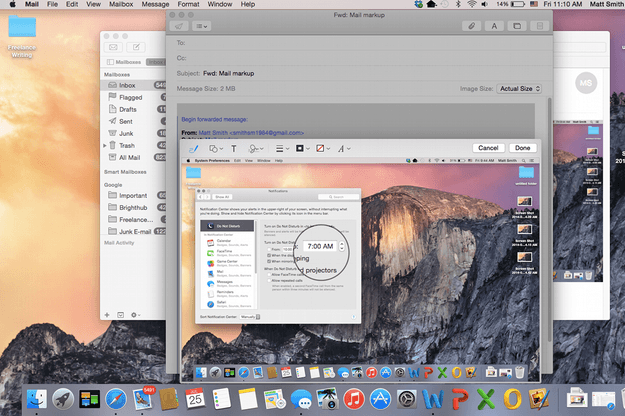Open the Shapes markup dropdown
The height and width of the screenshot is (416, 625).
pos(216,149)
